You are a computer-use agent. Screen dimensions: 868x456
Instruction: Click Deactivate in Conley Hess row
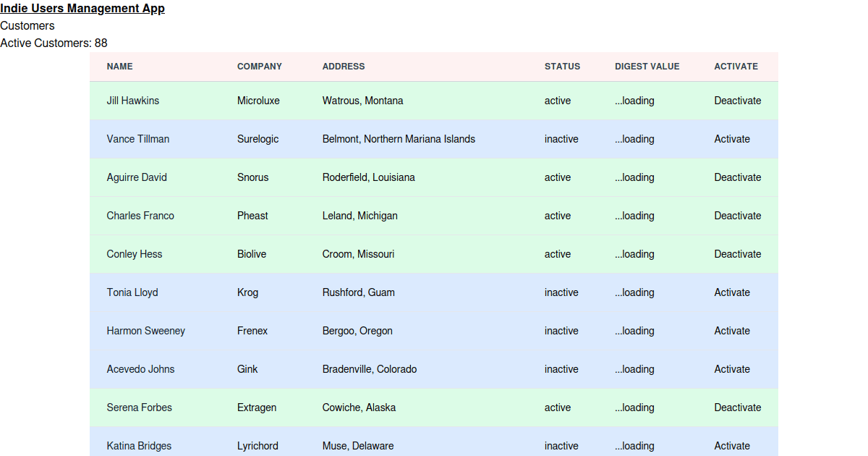737,254
